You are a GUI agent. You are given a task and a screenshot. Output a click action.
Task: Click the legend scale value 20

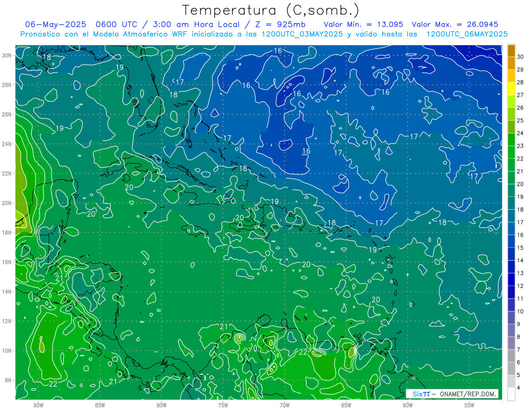coord(520,184)
